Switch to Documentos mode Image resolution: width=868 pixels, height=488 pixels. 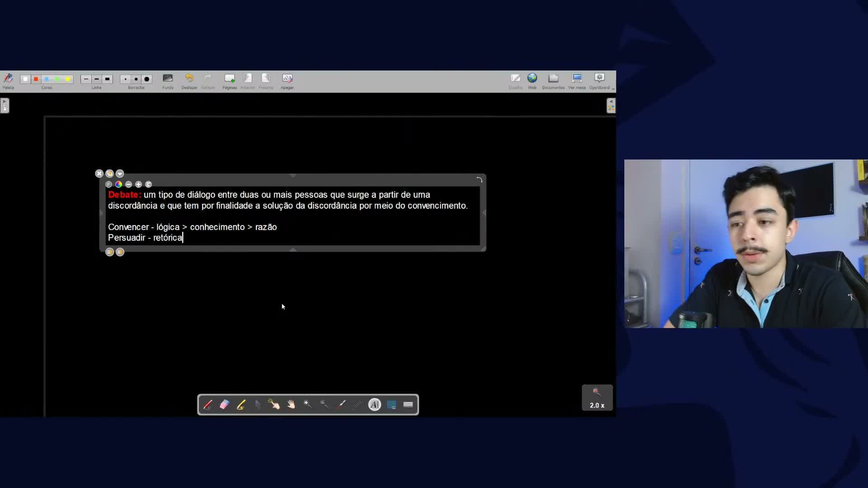point(553,81)
